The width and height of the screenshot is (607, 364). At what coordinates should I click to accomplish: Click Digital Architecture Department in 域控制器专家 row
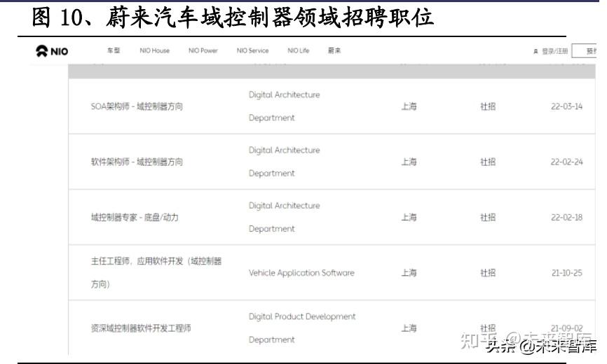pos(284,217)
